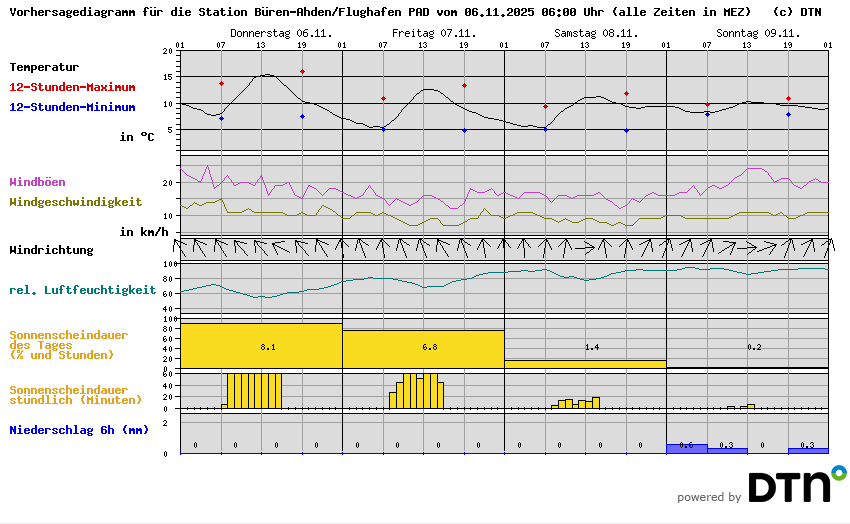The width and height of the screenshot is (850, 524).
Task: Click the '(c) DTN' copyright note
Action: 797,12
